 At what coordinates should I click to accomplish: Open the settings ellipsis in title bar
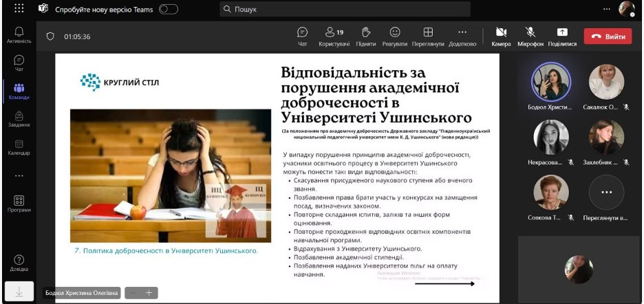[607, 9]
